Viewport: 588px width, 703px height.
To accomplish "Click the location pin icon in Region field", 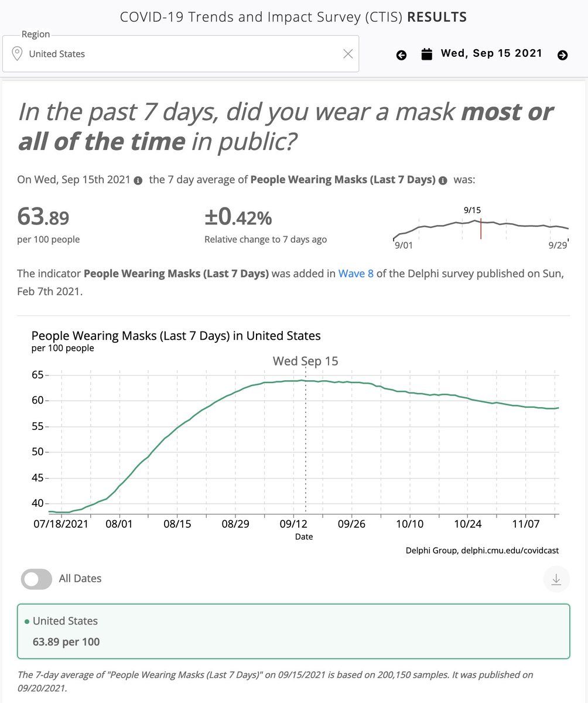I will [18, 54].
